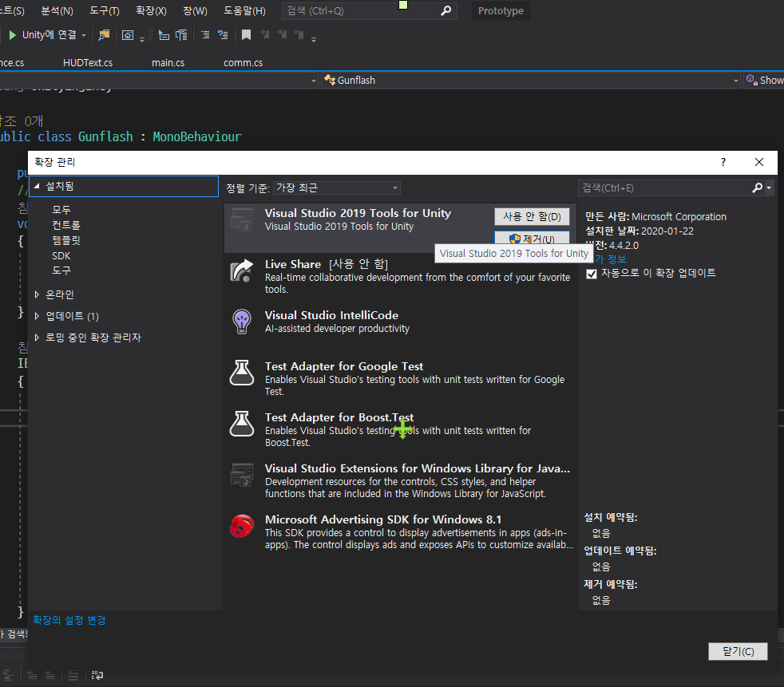Click the Prototype solution name button
This screenshot has height=687, width=784.
tap(501, 11)
